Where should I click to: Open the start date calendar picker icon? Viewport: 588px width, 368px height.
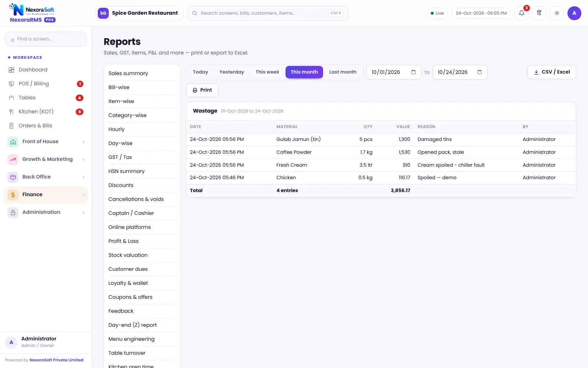(413, 72)
